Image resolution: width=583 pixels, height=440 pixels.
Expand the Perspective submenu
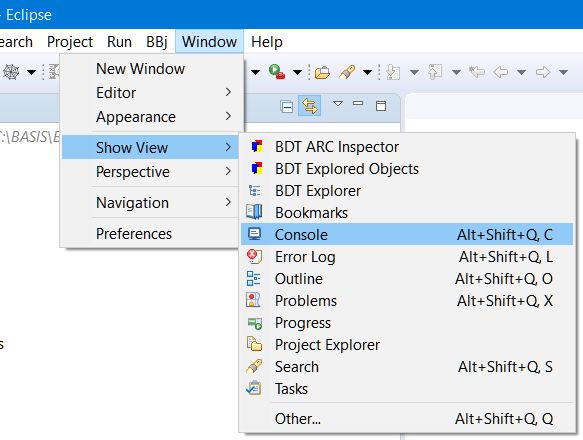[x=150, y=171]
